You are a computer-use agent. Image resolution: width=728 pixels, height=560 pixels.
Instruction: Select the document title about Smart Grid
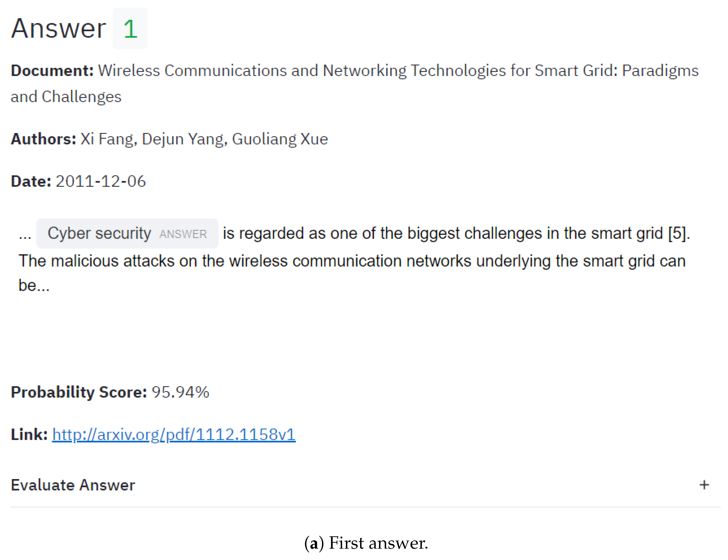click(x=398, y=71)
